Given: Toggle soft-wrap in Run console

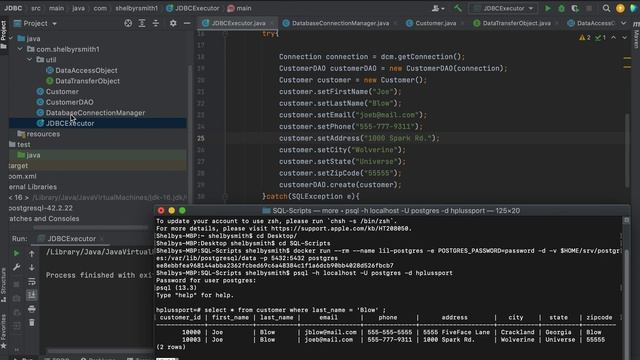Looking at the screenshot, I should click(x=31, y=281).
